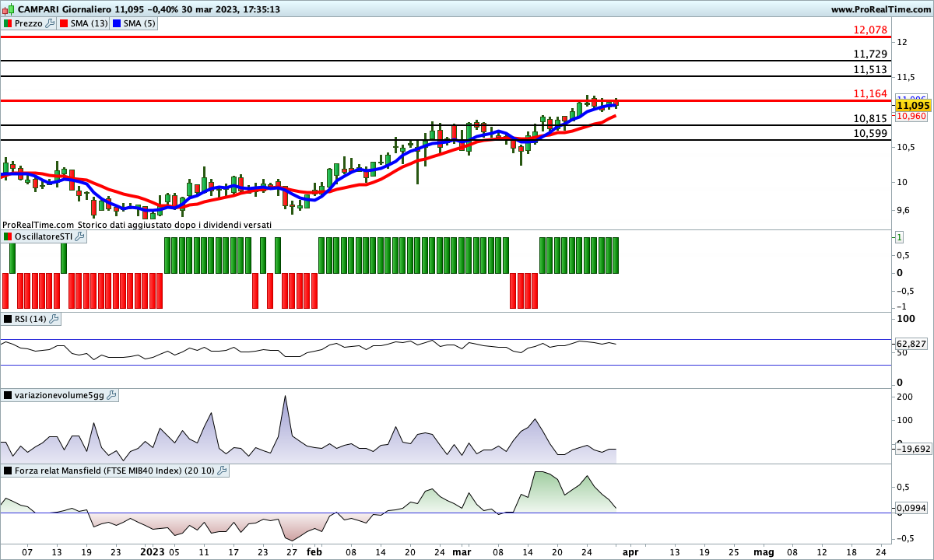This screenshot has width=934, height=560.
Task: Click the yellow 11,095 current price tag
Action: pos(913,105)
